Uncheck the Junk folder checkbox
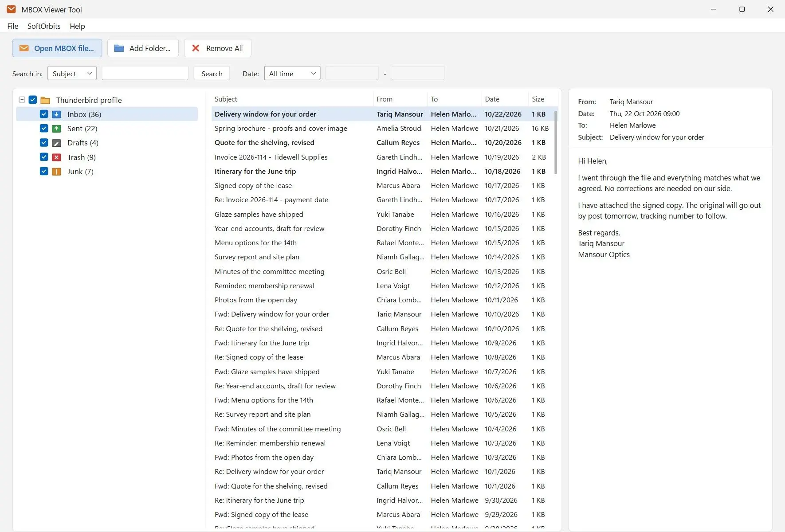Screen dimensions: 785x532 tap(44, 171)
